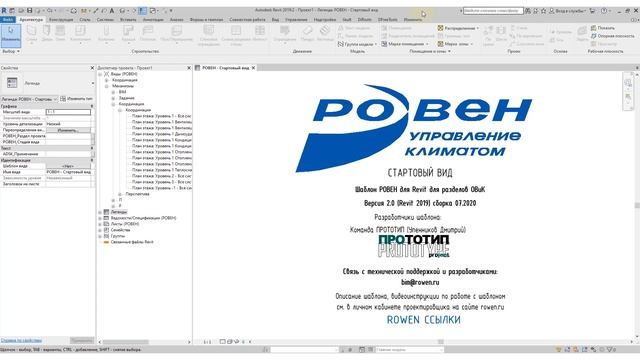Image resolution: width=640 pixels, height=360 pixels.
Task: Open the Помещения и зоны panel dropdown
Action: pos(430,51)
